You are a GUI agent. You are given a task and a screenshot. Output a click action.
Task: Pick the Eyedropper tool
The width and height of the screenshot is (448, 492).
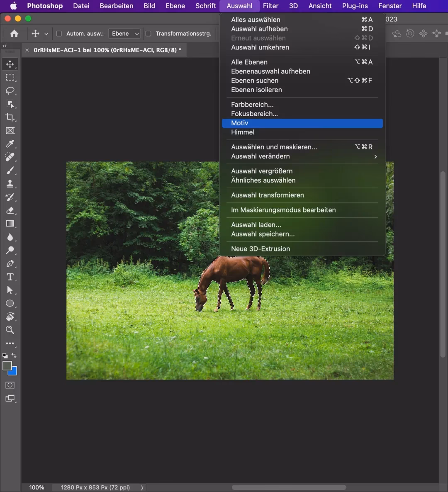(x=10, y=144)
